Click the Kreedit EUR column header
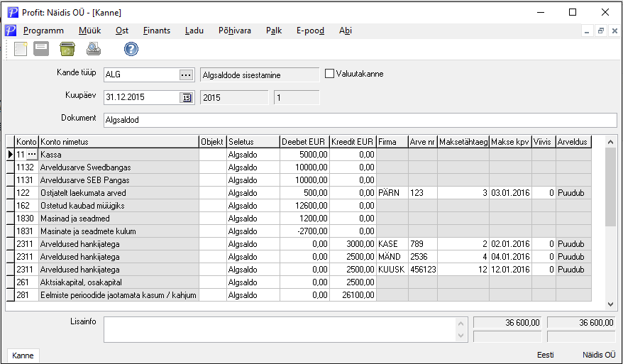 pos(353,142)
